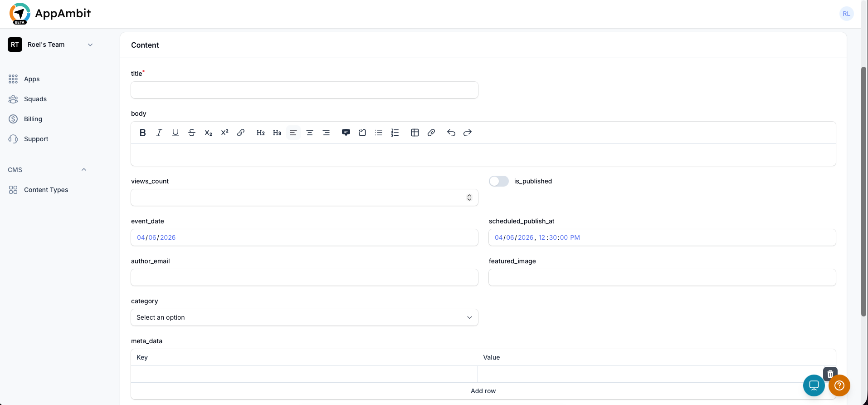Click the AppAmbit logo

pos(50,14)
